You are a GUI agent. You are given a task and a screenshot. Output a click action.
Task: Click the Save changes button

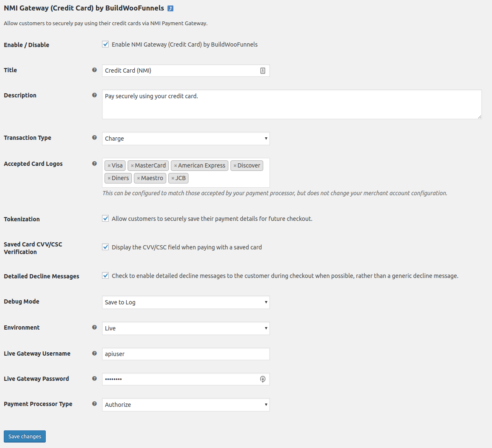[x=25, y=436]
